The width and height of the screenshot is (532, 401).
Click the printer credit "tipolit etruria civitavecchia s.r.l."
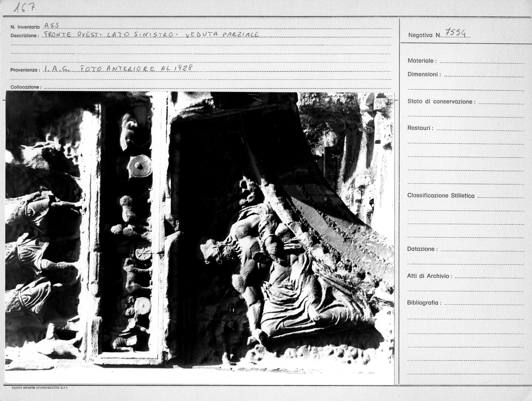click(40, 388)
